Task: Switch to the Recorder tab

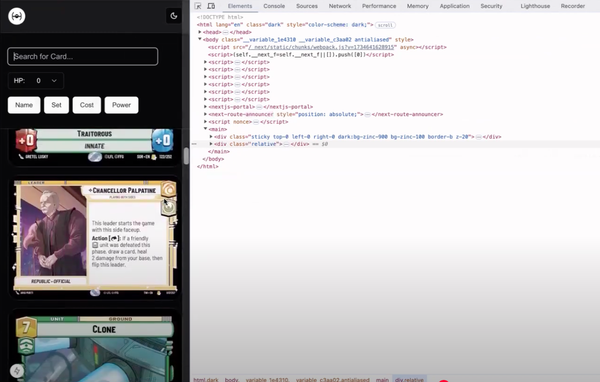Action: pyautogui.click(x=573, y=6)
